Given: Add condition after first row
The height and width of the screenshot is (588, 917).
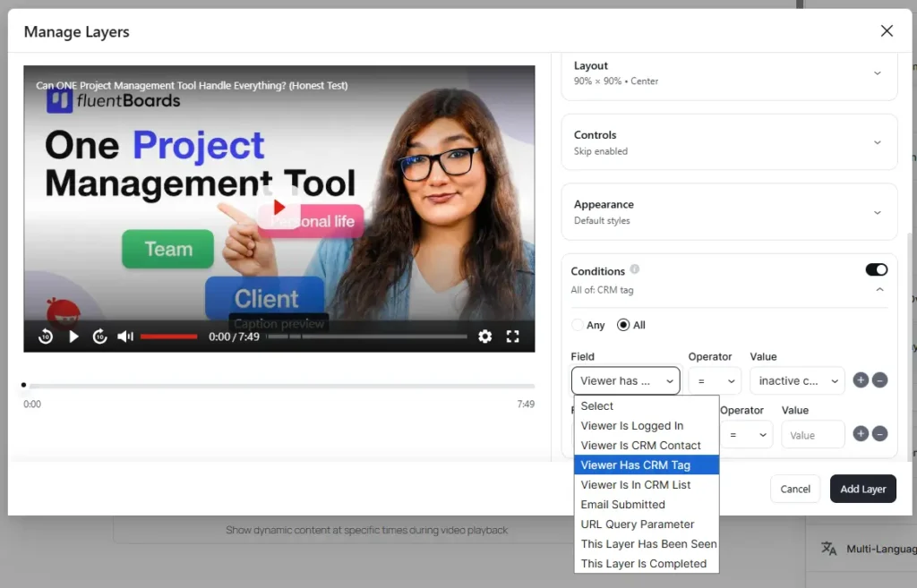Looking at the screenshot, I should point(861,380).
